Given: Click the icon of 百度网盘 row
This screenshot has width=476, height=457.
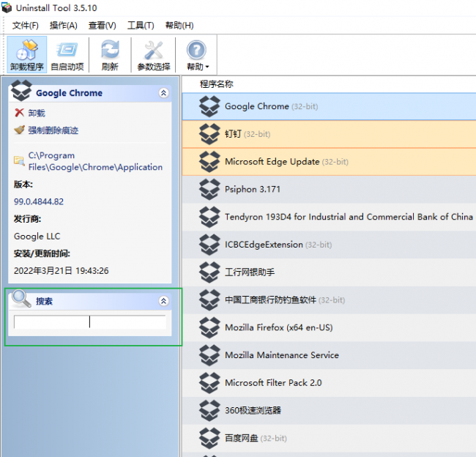Looking at the screenshot, I should click(209, 438).
